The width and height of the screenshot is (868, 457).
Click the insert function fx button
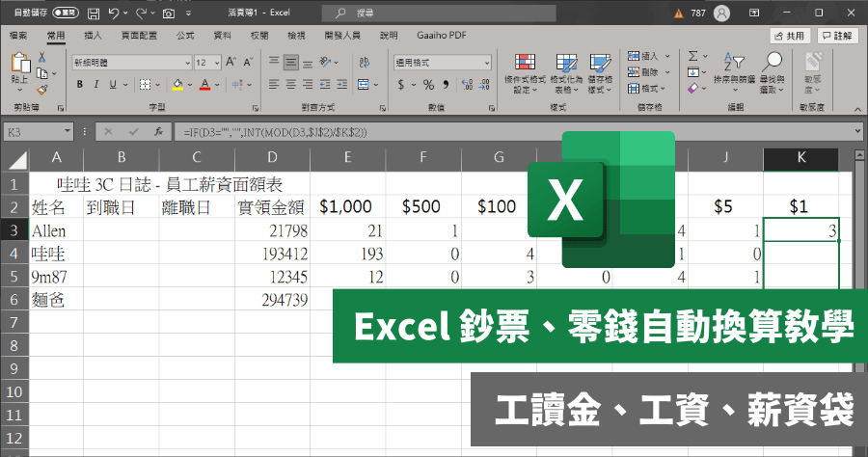click(159, 132)
